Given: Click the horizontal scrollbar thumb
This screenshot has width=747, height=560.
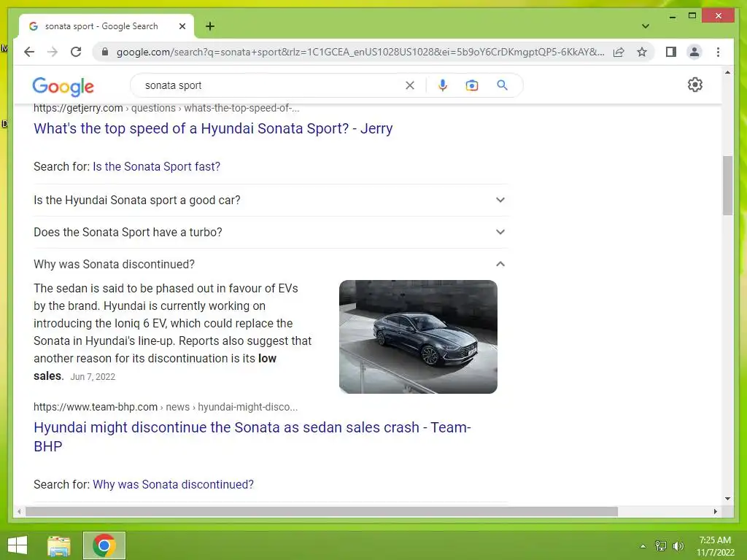Looking at the screenshot, I should click(x=322, y=512).
